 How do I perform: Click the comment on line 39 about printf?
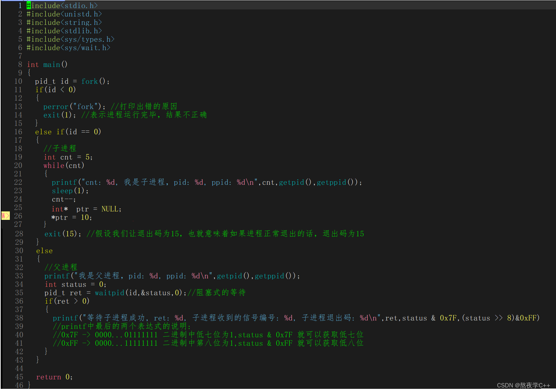click(122, 326)
